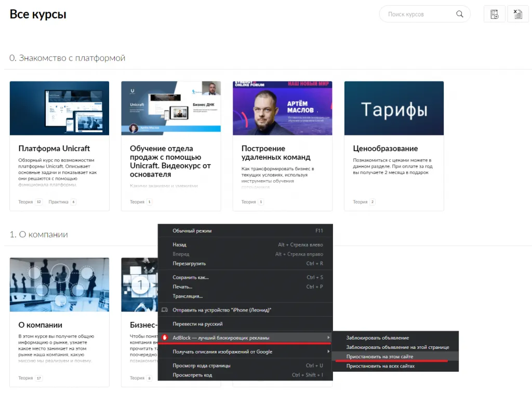Select "Просмотреть код" menu entry
This screenshot has height=393, width=532.
coord(245,375)
